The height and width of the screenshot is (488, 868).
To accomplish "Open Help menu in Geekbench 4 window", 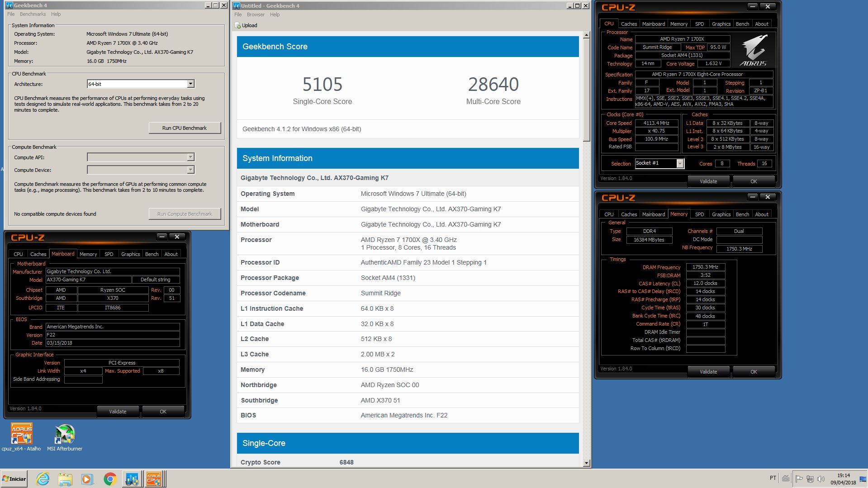I will tap(56, 14).
